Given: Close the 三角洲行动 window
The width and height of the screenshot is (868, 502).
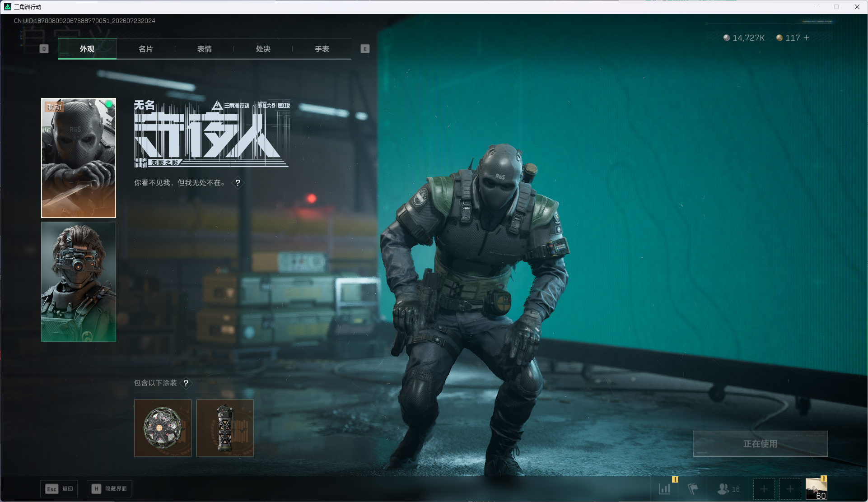Looking at the screenshot, I should click(x=857, y=7).
